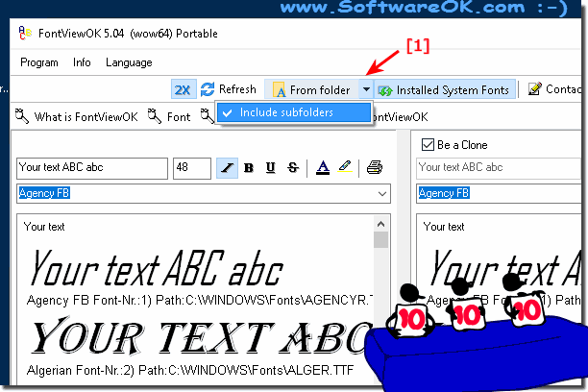
Task: Click the Algerian Font-Nr.:2 path line
Action: pos(189,371)
